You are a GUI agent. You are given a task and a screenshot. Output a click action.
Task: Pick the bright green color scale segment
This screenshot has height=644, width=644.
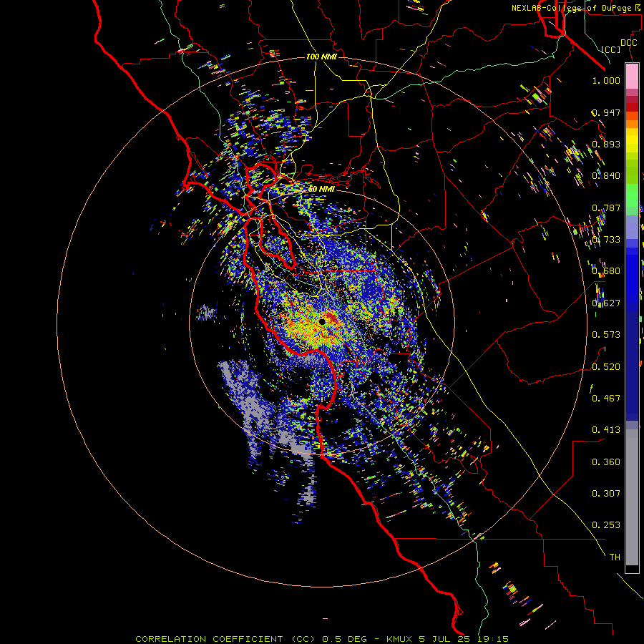pyautogui.click(x=632, y=195)
